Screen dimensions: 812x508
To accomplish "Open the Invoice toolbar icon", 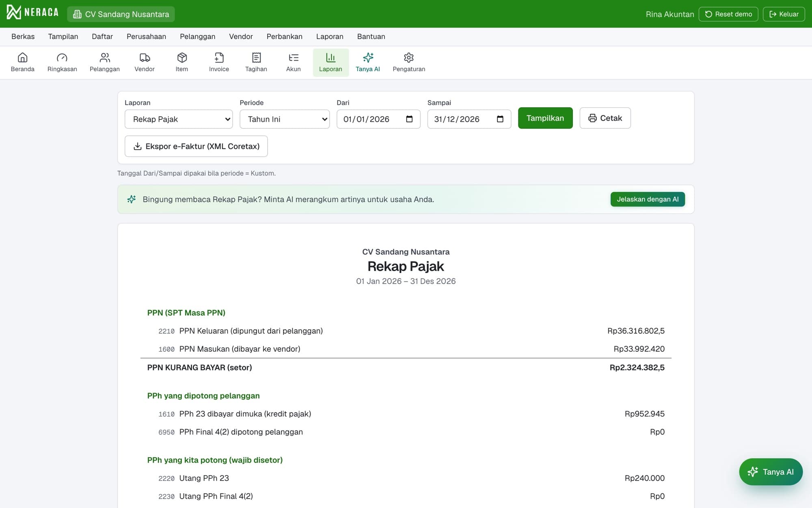I will pyautogui.click(x=219, y=63).
